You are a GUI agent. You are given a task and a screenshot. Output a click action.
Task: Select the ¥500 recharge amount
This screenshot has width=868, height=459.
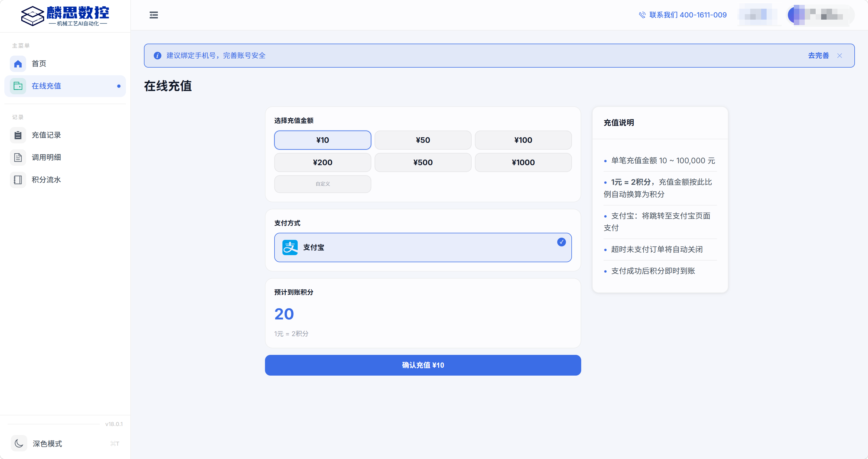click(423, 162)
